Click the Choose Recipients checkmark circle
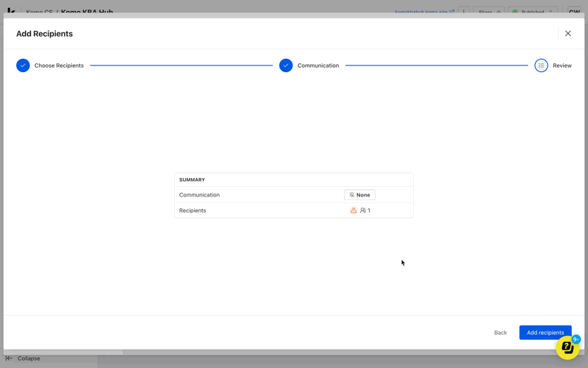This screenshot has height=368, width=588. coord(23,66)
